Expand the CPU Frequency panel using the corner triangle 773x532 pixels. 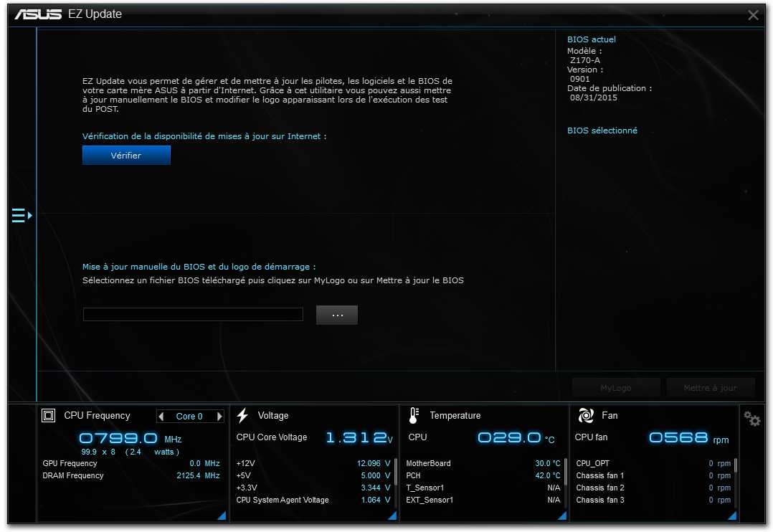[221, 516]
